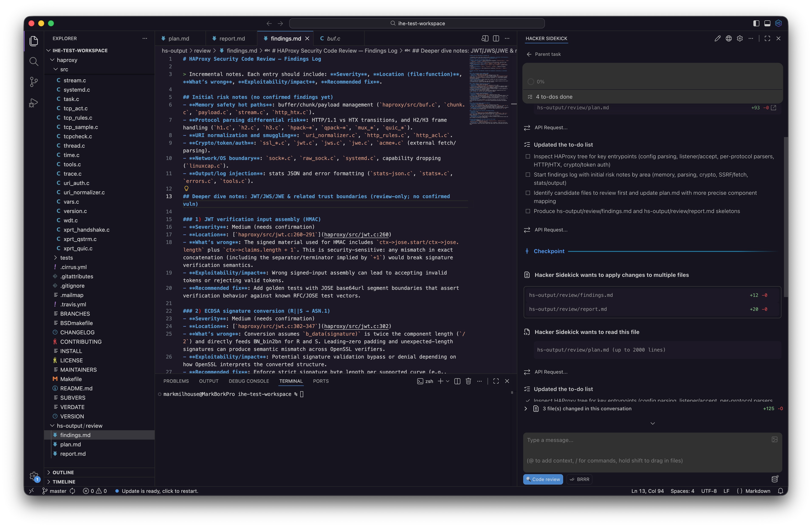The height and width of the screenshot is (527, 812).
Task: Click the light bulb code action
Action: click(186, 189)
